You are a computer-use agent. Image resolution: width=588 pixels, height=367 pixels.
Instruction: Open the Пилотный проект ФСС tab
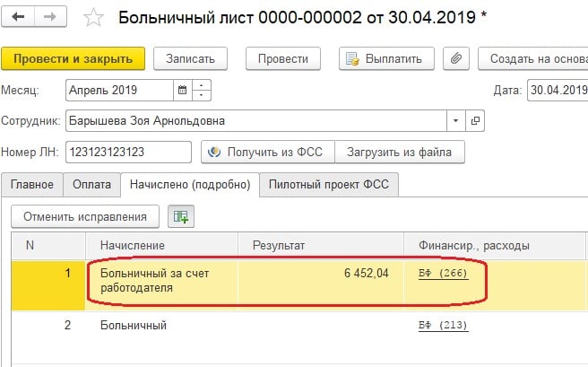pyautogui.click(x=329, y=185)
